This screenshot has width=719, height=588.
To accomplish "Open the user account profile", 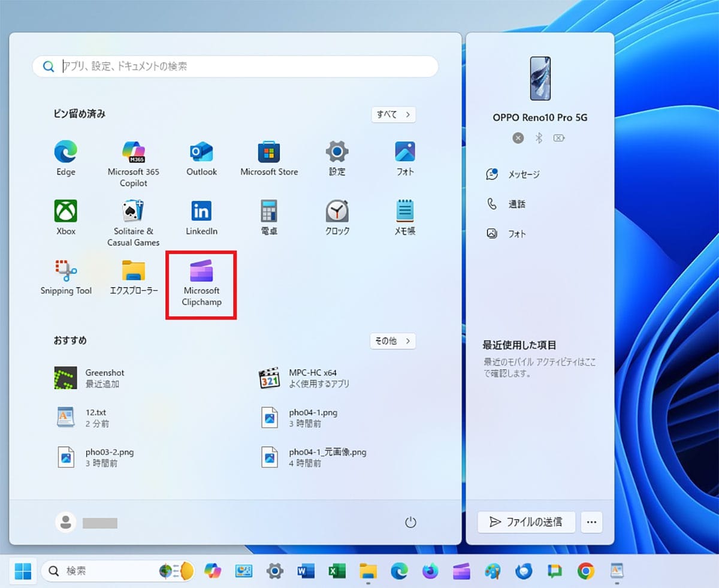I will click(86, 523).
